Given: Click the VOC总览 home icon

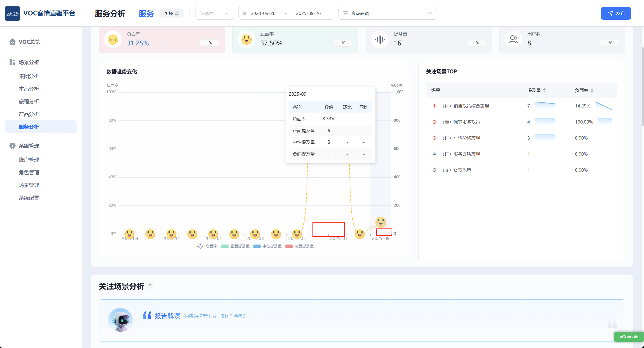Looking at the screenshot, I should (12, 42).
